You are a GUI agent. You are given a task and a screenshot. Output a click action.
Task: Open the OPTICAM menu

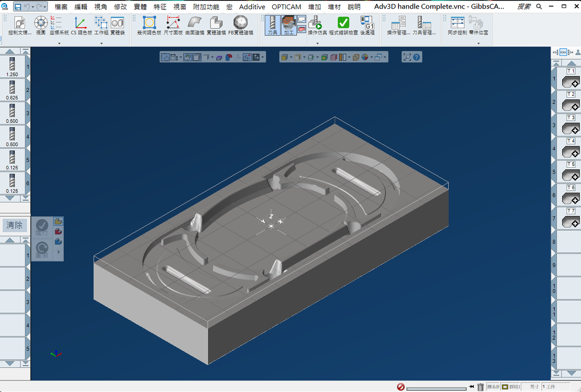click(x=286, y=7)
